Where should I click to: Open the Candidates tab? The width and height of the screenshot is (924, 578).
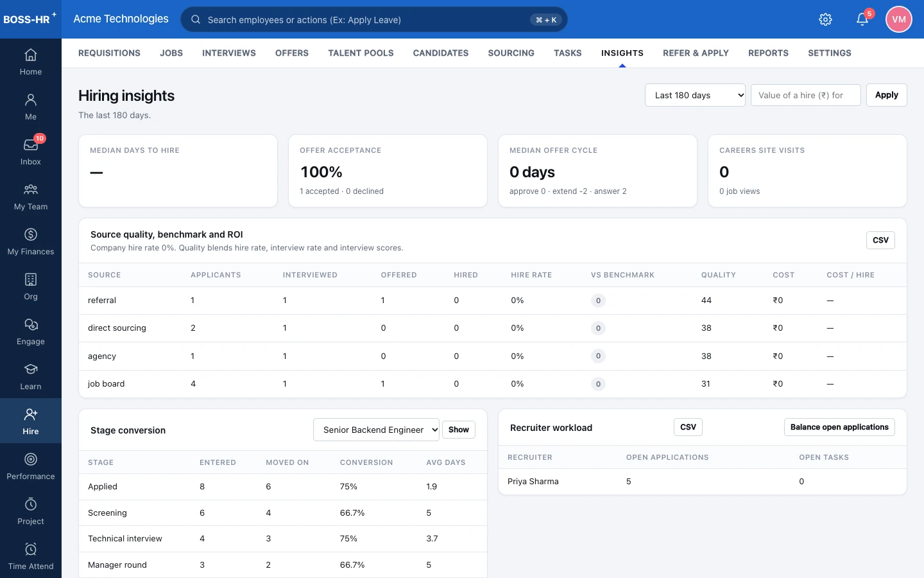441,53
